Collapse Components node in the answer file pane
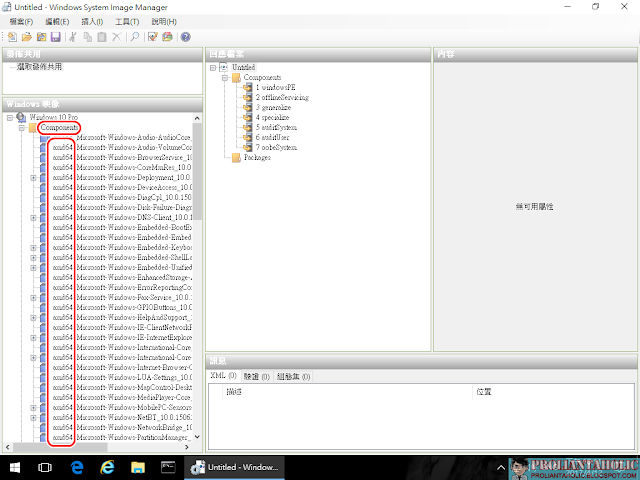Image resolution: width=640 pixels, height=480 pixels. pyautogui.click(x=224, y=78)
